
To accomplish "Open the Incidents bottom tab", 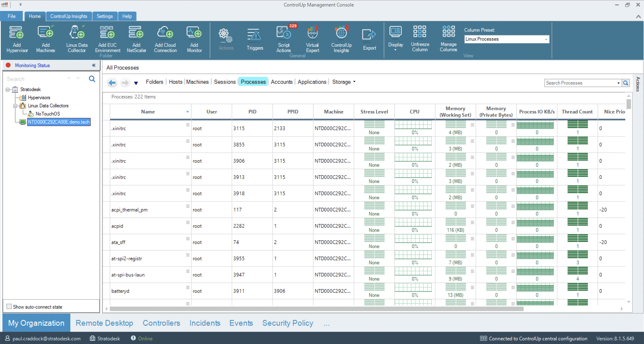I will (x=205, y=323).
